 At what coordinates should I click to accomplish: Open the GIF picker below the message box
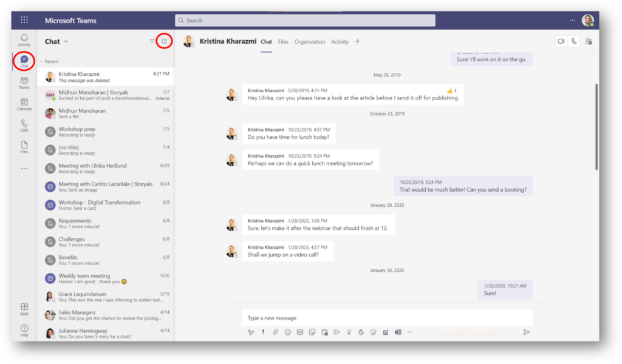[x=299, y=332]
